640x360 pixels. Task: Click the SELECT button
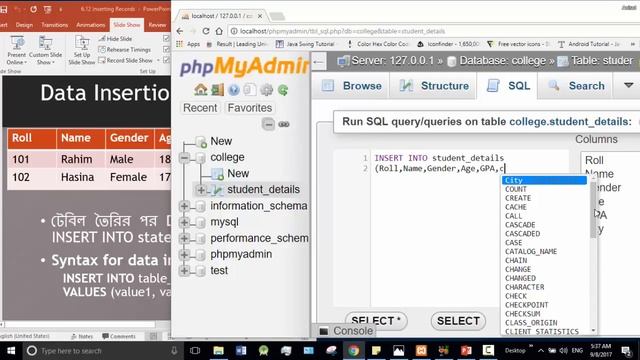[458, 321]
